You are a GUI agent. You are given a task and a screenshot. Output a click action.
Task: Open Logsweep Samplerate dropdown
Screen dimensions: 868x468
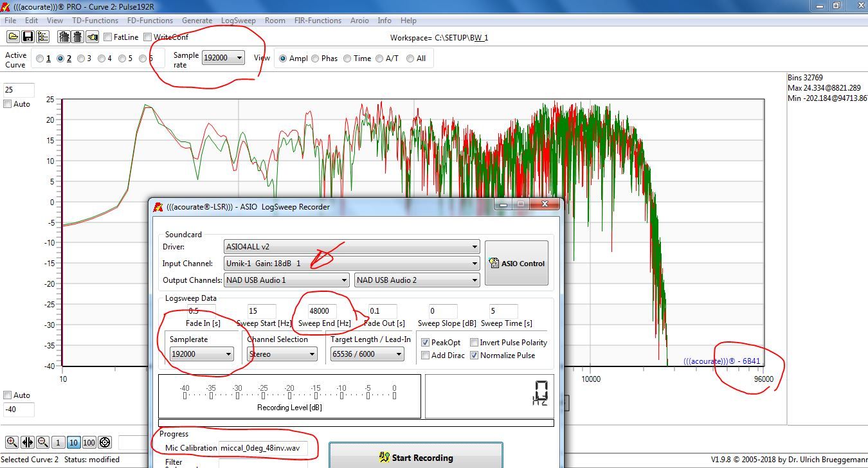(x=202, y=354)
